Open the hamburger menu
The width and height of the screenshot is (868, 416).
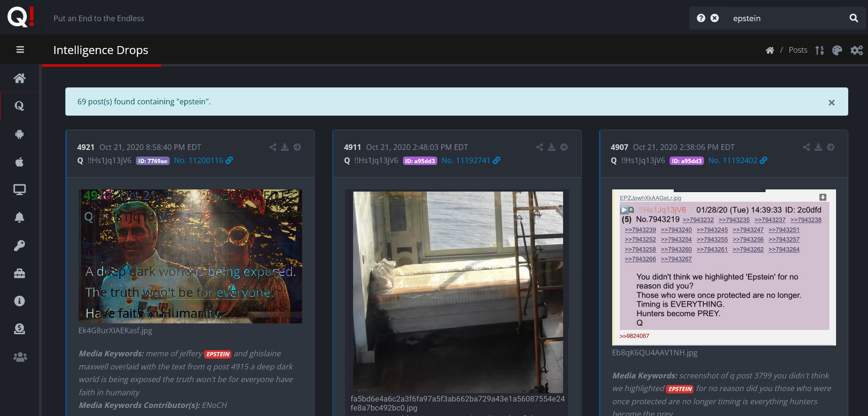[x=20, y=50]
